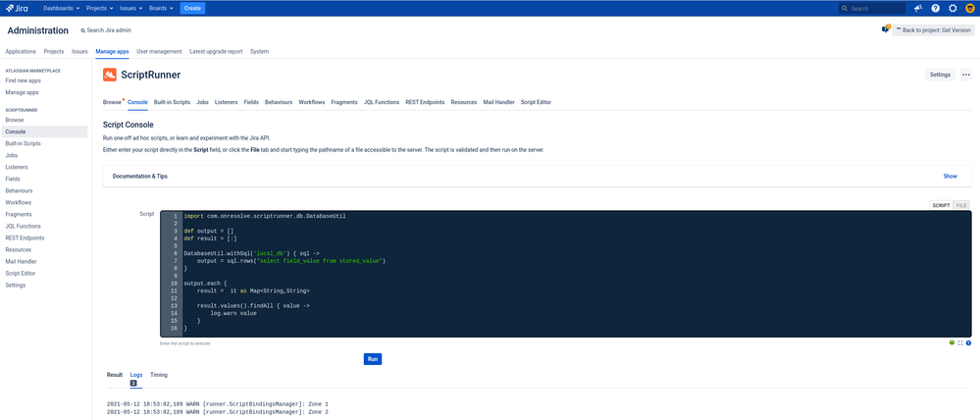The width and height of the screenshot is (980, 420).
Task: Click Manage apps in sidebar
Action: pyautogui.click(x=22, y=92)
